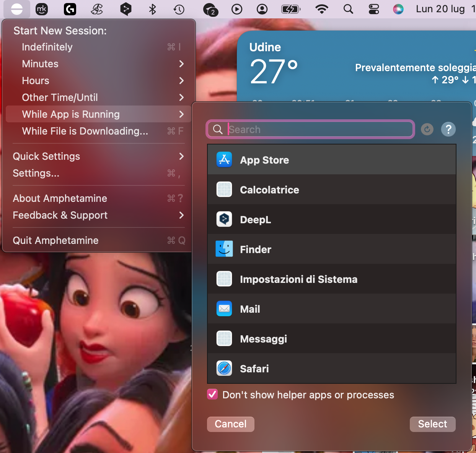
Task: Click the magnifier icon in search field
Action: [x=218, y=129]
